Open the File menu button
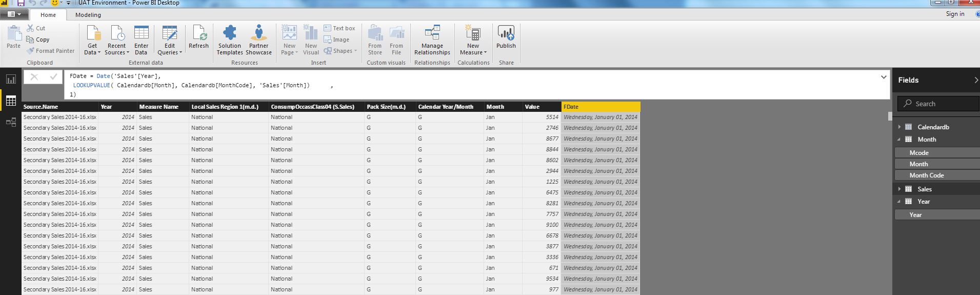 click(x=14, y=14)
